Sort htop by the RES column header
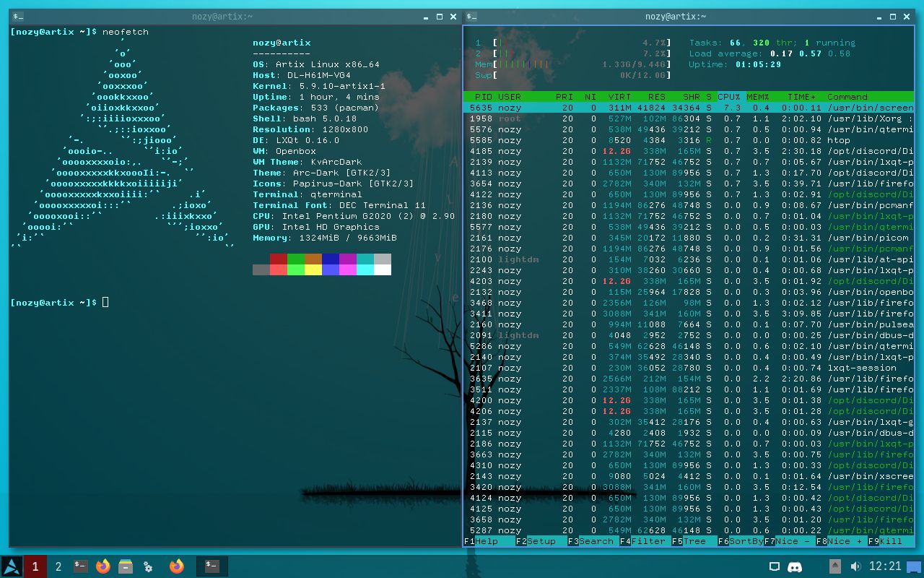The width and height of the screenshot is (924, 578). pyautogui.click(x=657, y=97)
